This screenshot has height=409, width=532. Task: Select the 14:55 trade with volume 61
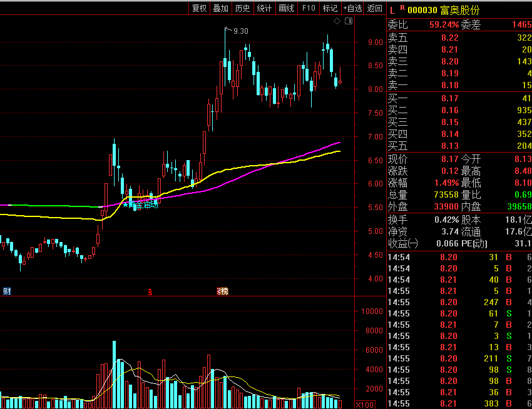(459, 313)
